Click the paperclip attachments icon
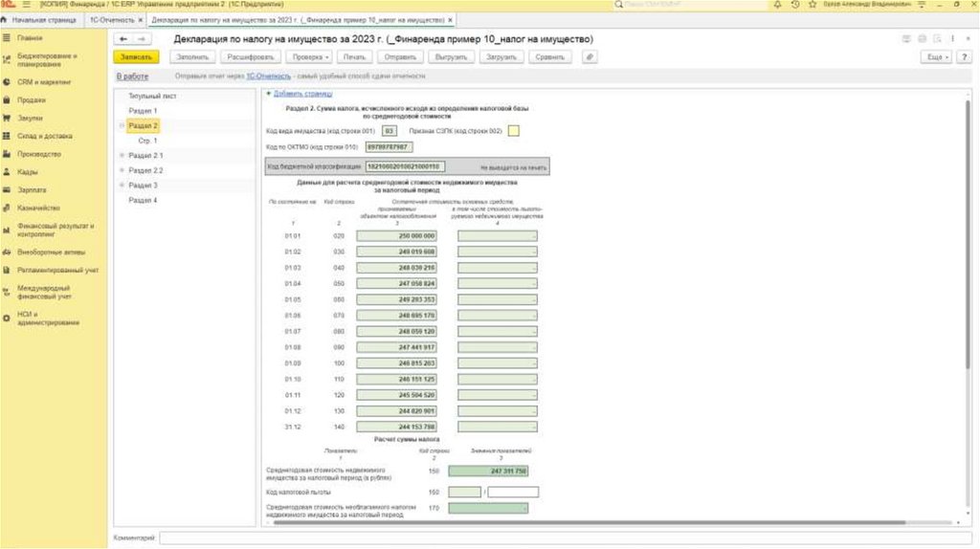Viewport: 980px width, 549px height. 590,57
